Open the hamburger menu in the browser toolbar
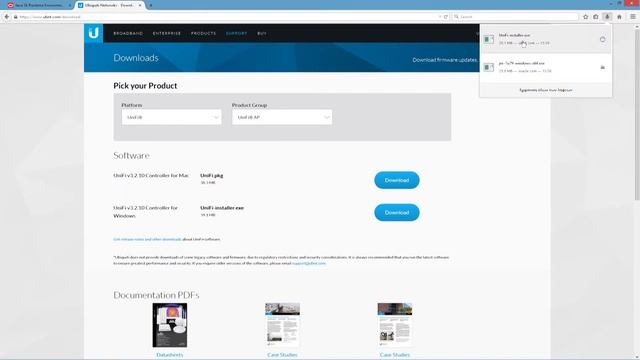Viewport: 640px width, 360px height. (633, 17)
